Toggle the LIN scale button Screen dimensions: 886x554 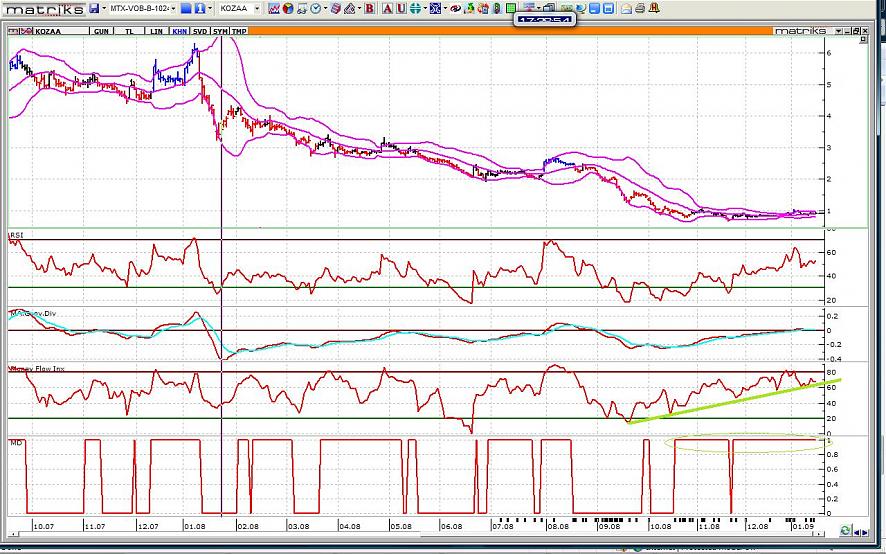pyautogui.click(x=155, y=31)
